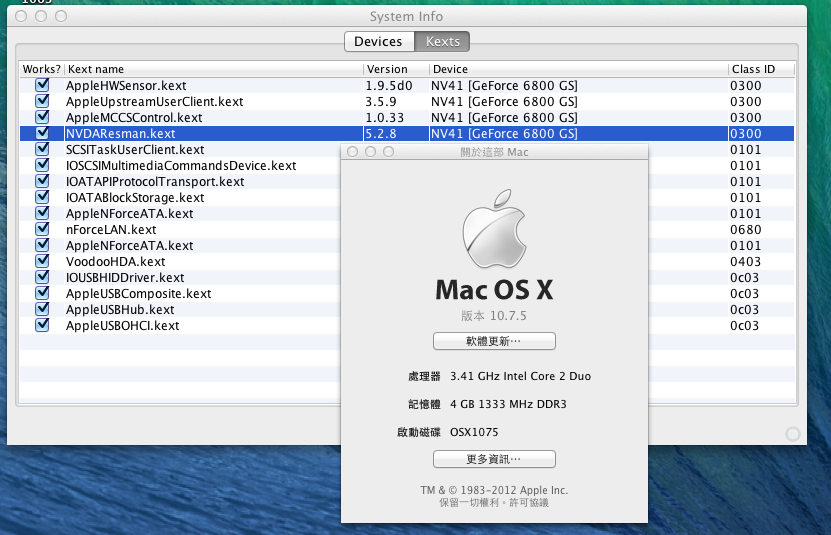Toggle Works checkbox for VoodooHDA.kext
This screenshot has height=535, width=831.
coord(42,261)
